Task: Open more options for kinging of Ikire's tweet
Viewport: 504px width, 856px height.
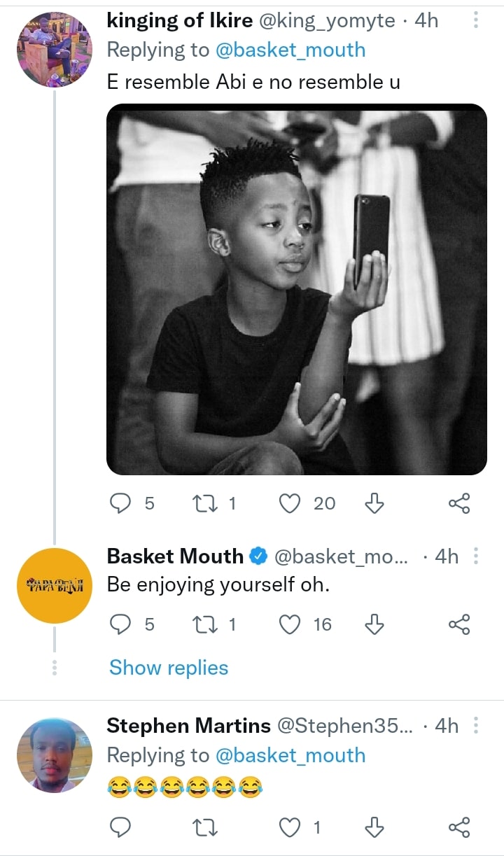Action: [476, 21]
